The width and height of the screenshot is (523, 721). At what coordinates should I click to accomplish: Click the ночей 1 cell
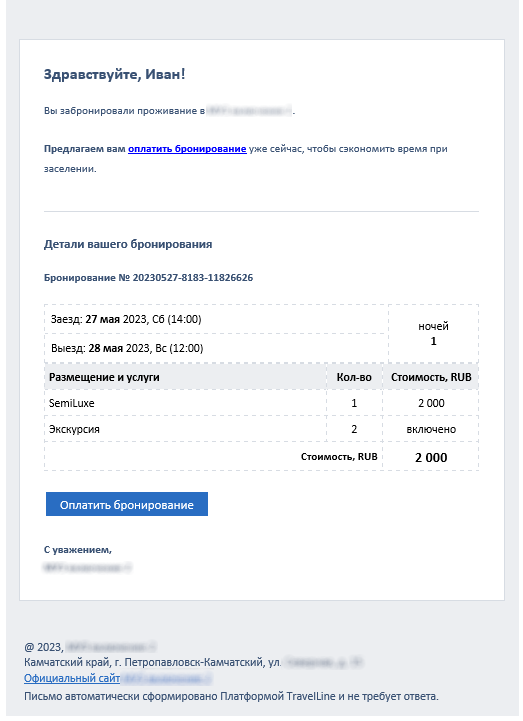[x=433, y=334]
